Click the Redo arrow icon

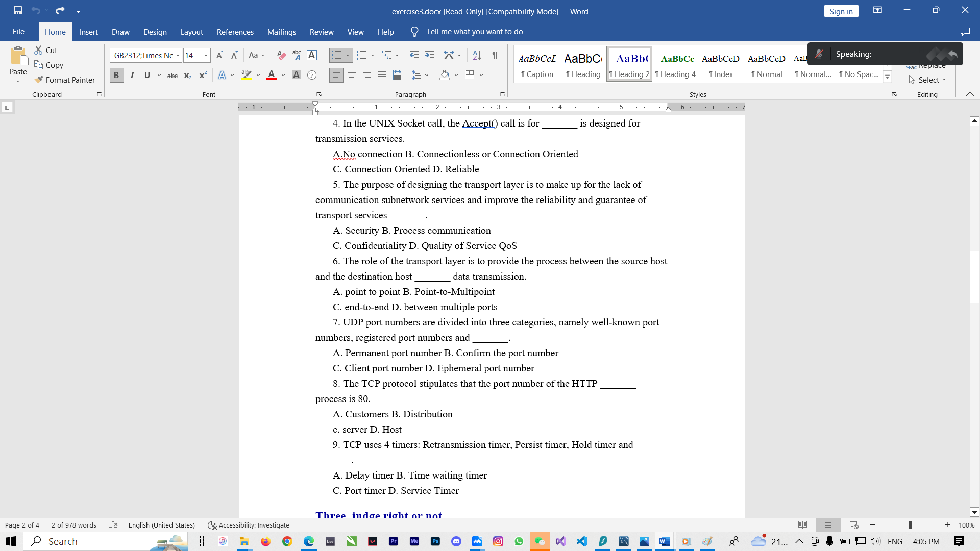(x=60, y=10)
